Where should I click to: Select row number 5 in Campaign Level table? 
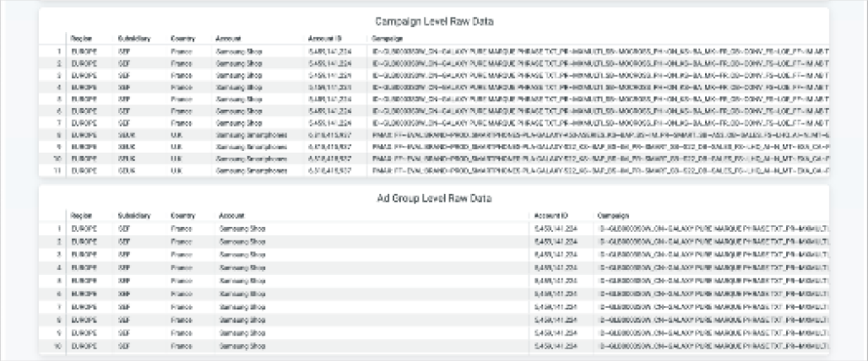click(58, 100)
